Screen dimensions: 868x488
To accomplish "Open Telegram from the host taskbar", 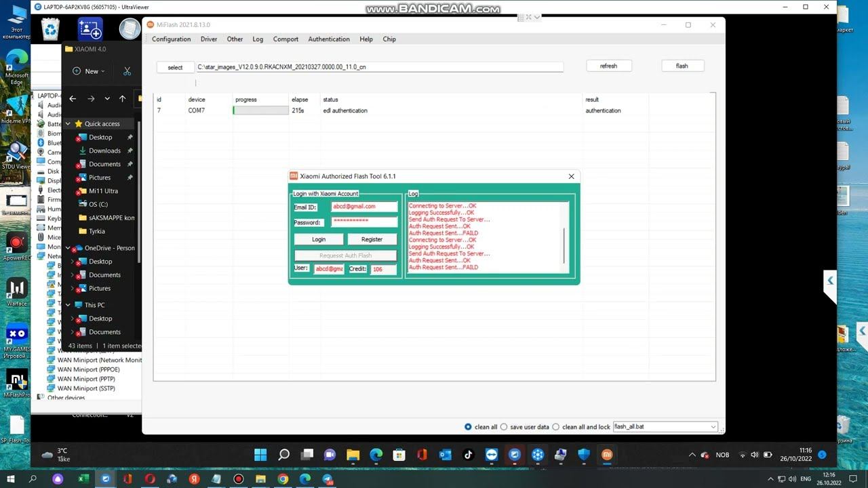I will [x=328, y=479].
